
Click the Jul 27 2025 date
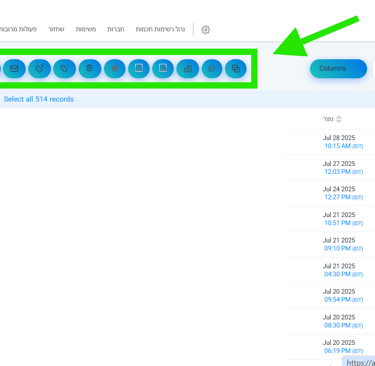pos(339,163)
